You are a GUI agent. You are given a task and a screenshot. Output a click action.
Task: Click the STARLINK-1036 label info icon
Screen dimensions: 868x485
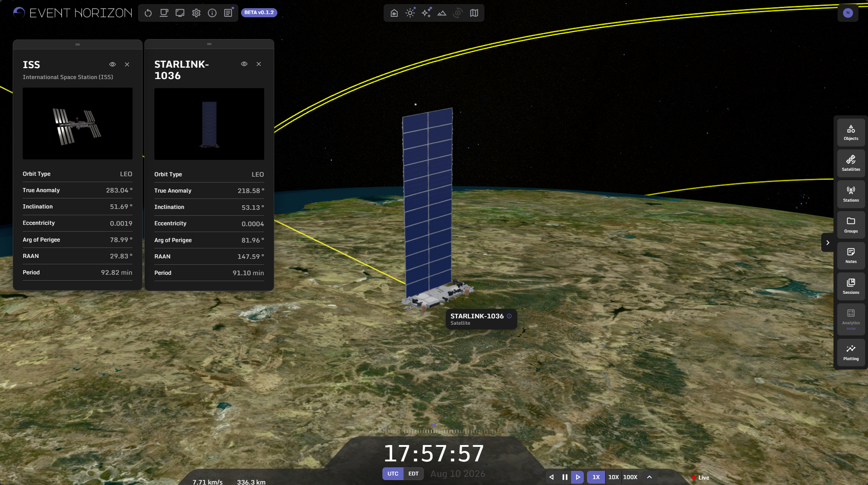(509, 316)
